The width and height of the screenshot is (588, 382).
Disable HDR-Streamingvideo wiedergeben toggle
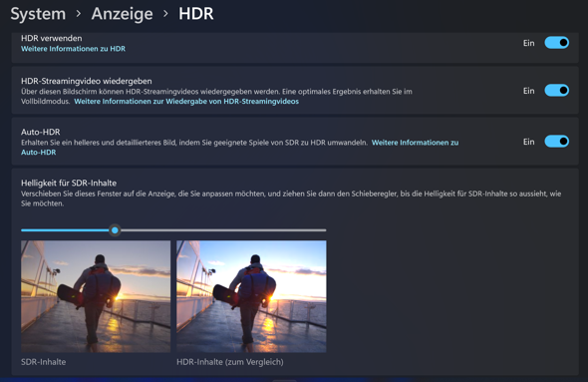[x=557, y=91]
